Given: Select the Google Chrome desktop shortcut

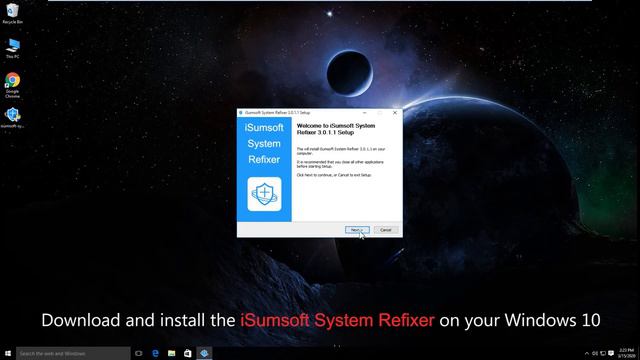Looking at the screenshot, I should (x=13, y=85).
